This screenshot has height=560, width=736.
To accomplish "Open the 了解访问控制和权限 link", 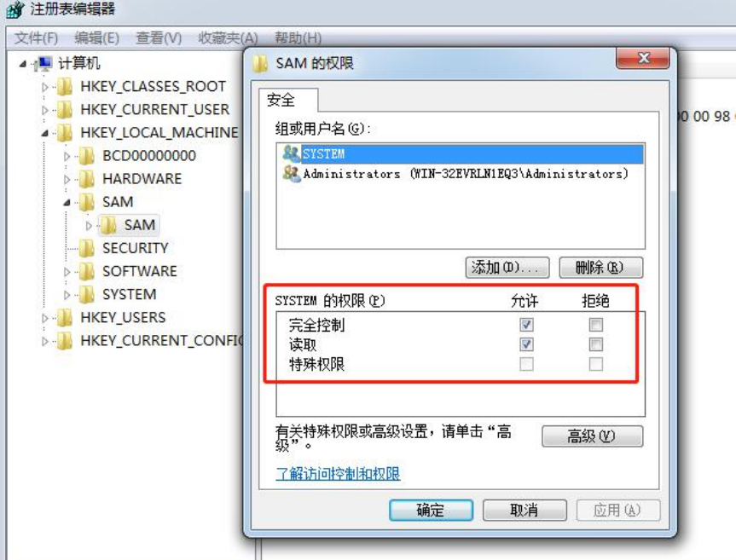I will [338, 474].
